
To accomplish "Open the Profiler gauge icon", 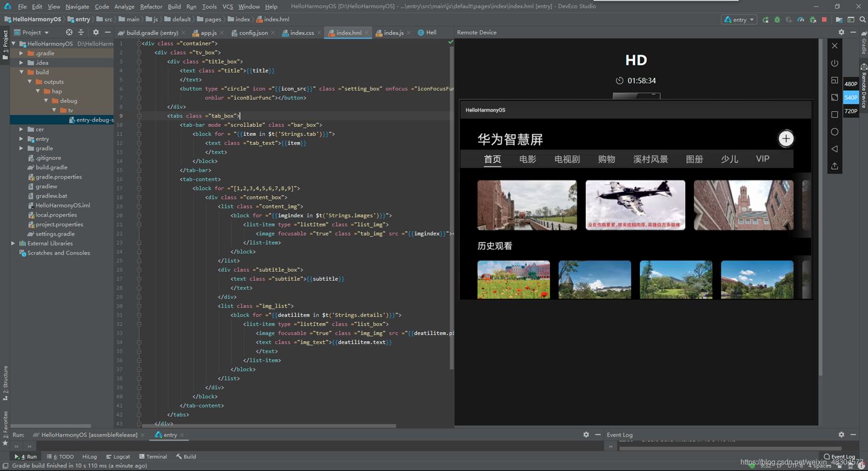I will tap(801, 20).
